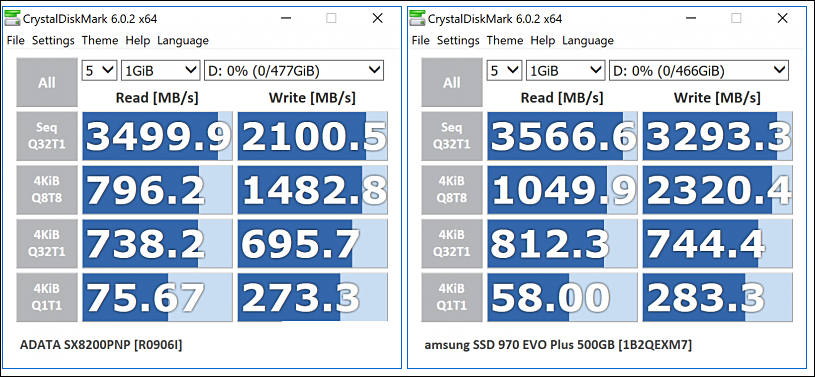Click the 1482.8 write result
The height and width of the screenshot is (377, 815).
313,190
